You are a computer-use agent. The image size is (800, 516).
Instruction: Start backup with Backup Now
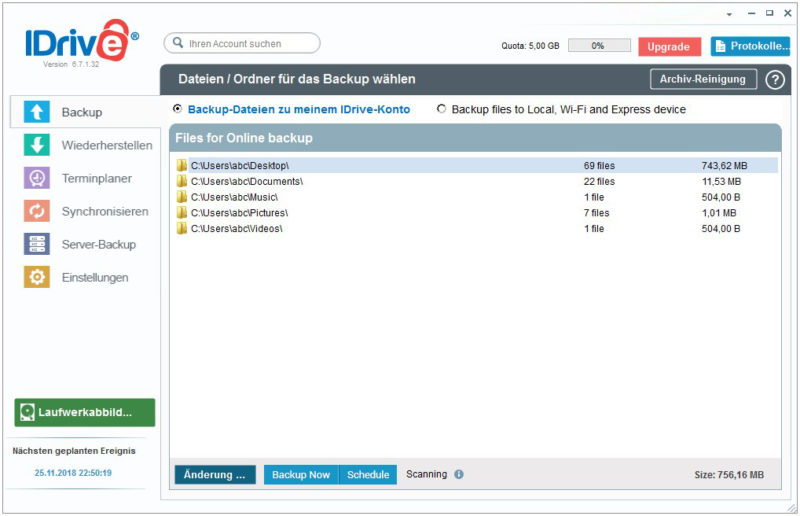click(301, 475)
